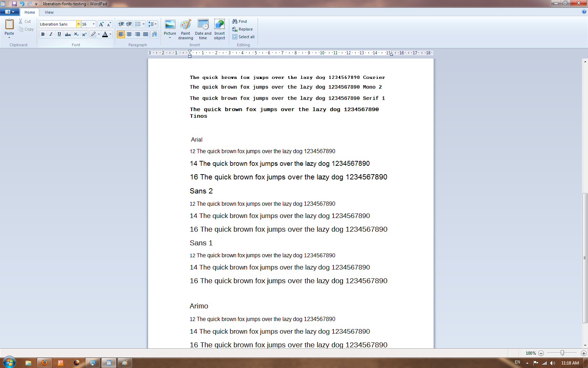Click Replace in Editing group
Screen dimensions: 588x368
click(x=242, y=29)
